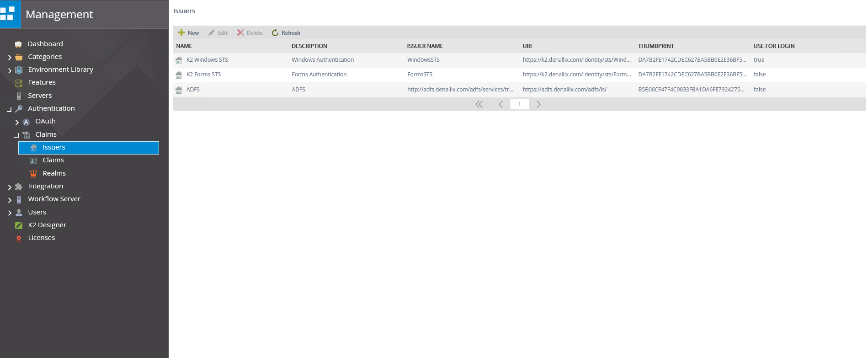
Task: Open the Dashboard tree item
Action: coord(45,44)
